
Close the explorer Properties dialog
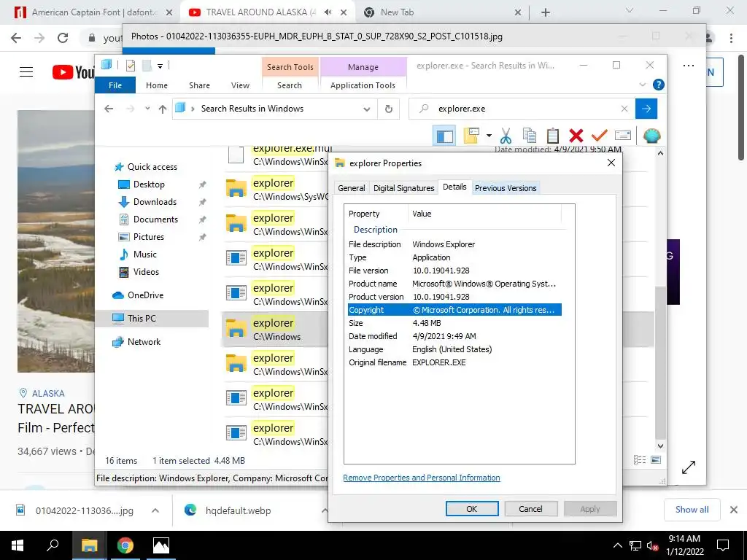point(611,163)
